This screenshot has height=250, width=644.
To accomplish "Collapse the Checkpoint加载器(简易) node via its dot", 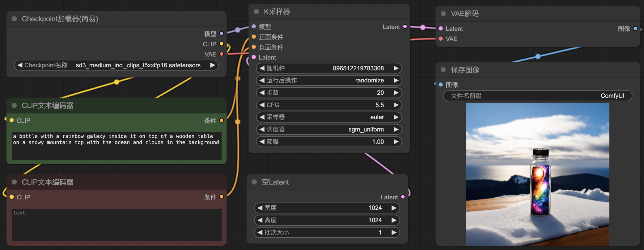I will 14,19.
